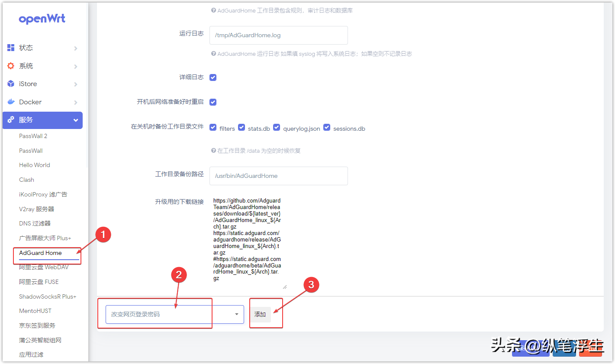Click the status grid icon
The height and width of the screenshot is (364, 615).
[x=11, y=48]
